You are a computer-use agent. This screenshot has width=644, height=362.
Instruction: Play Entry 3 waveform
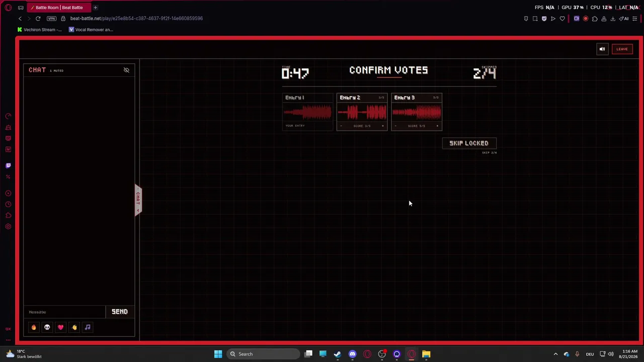(x=417, y=113)
